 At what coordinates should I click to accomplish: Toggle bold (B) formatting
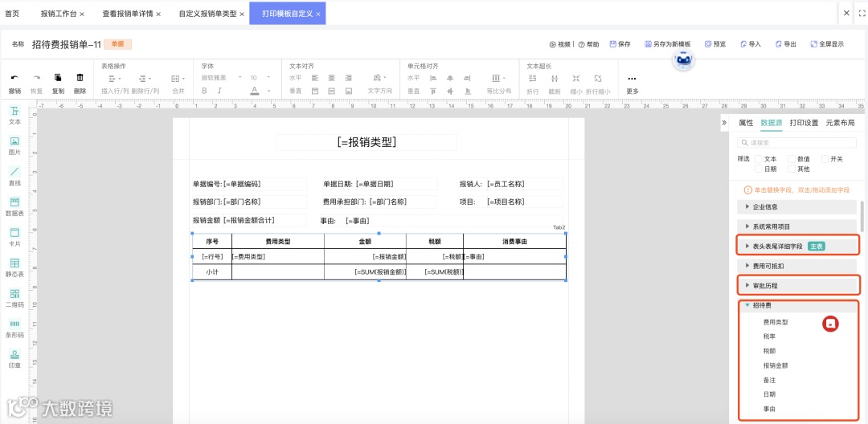(204, 91)
